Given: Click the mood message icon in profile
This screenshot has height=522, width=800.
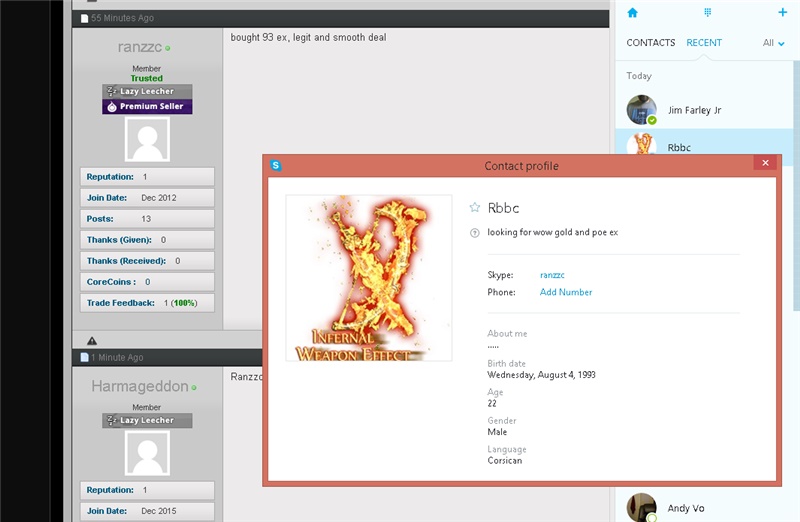Looking at the screenshot, I should 474,233.
